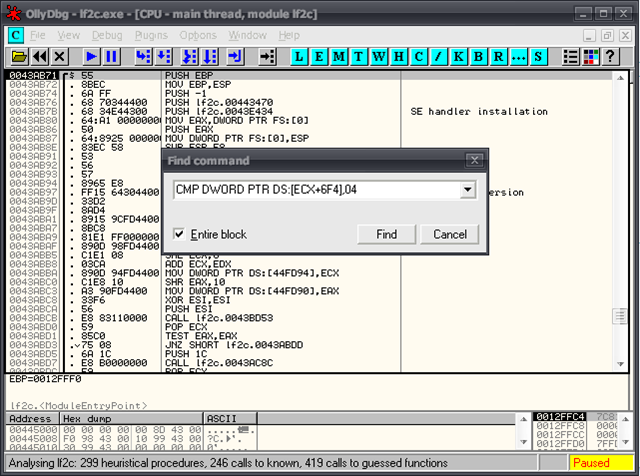Screen dimensions: 640x476
Task: Select PUSH lf2c.00443470 instruction
Action: [x=219, y=102]
